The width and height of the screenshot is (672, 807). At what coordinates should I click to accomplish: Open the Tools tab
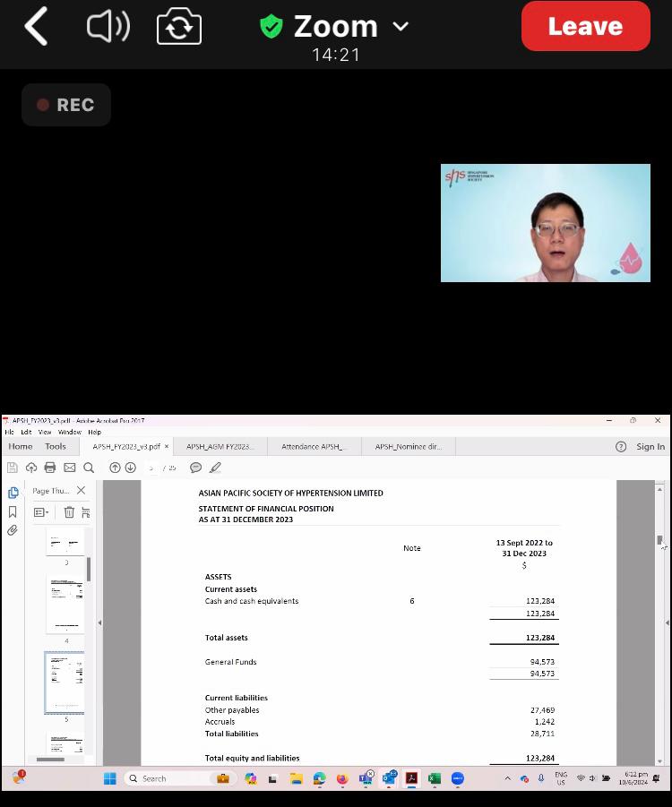click(56, 446)
